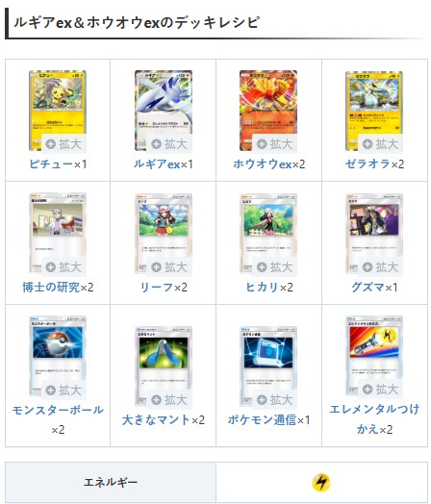Open the ゼラオラ card link
The width and height of the screenshot is (431, 504).
[x=368, y=164]
